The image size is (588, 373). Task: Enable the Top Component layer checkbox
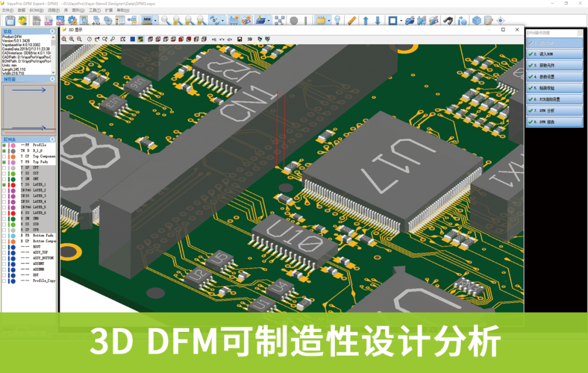pyautogui.click(x=4, y=157)
